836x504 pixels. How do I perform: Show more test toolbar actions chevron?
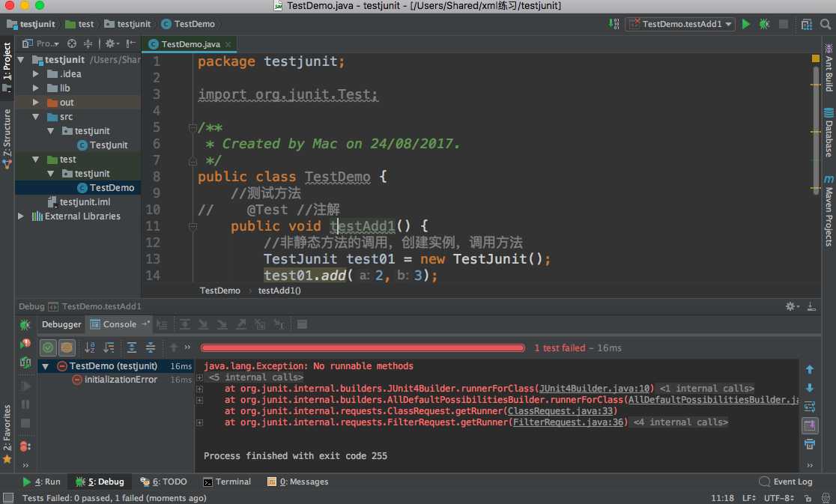[187, 347]
